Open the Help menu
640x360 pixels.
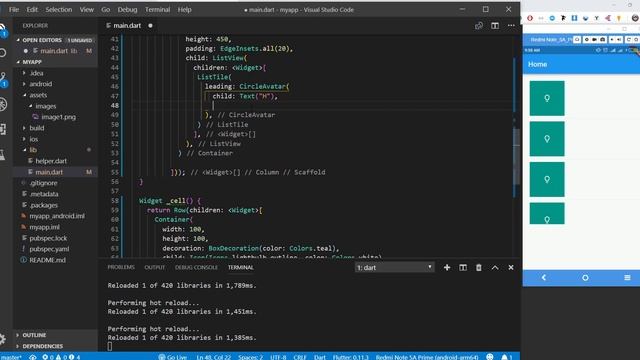tap(184, 9)
